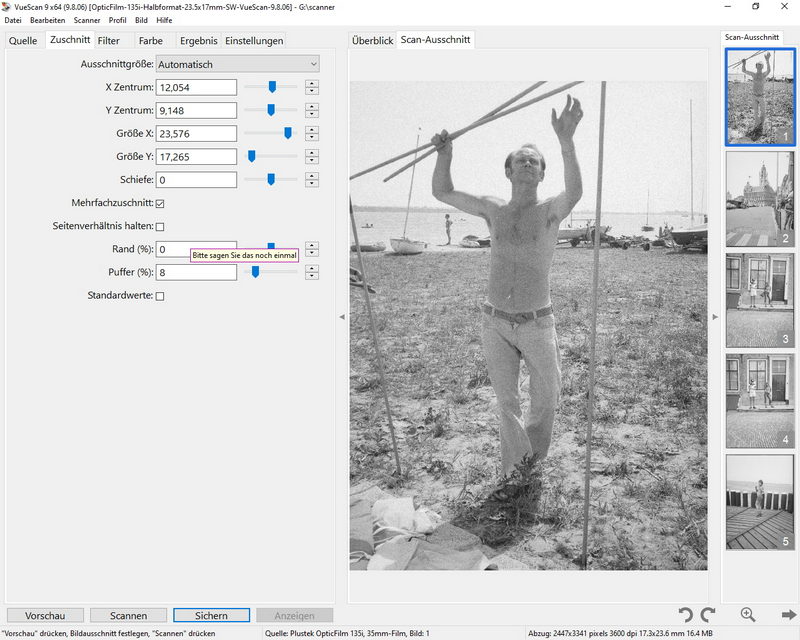
Task: Open the Ausschnittgröße dropdown
Action: (238, 64)
